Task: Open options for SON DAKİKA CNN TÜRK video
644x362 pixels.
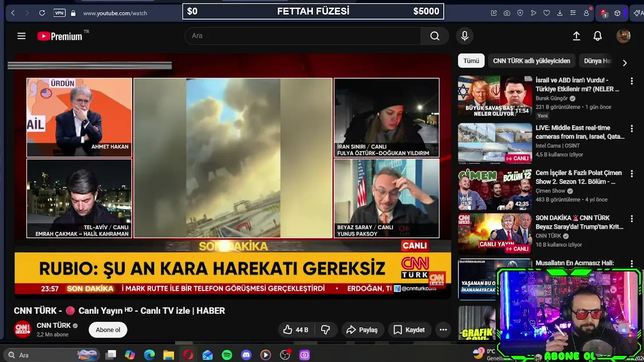Action: [x=632, y=219]
